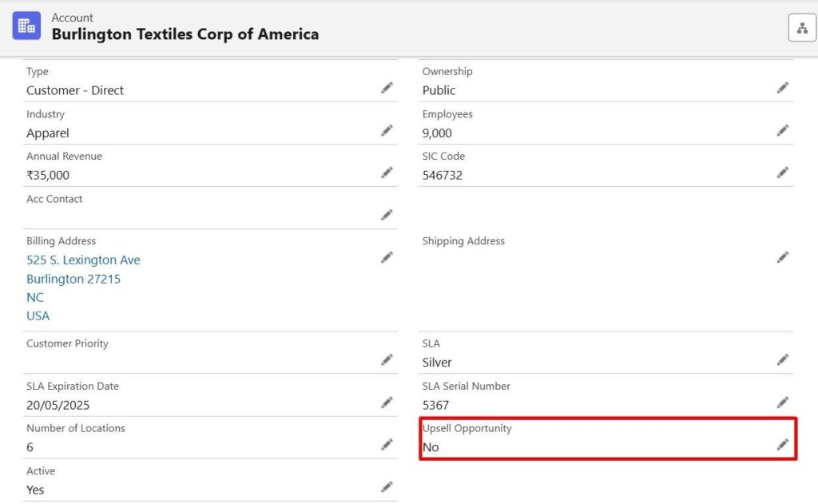Edit the Type field pencil icon

tap(387, 88)
